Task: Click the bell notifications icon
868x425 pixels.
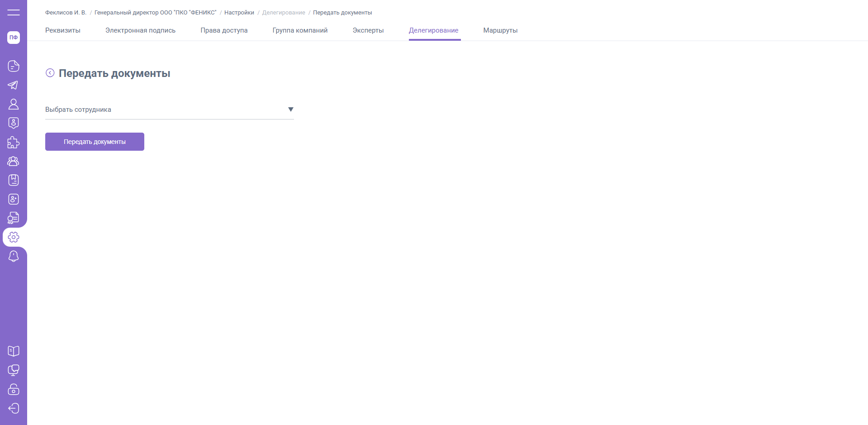Action: point(14,256)
